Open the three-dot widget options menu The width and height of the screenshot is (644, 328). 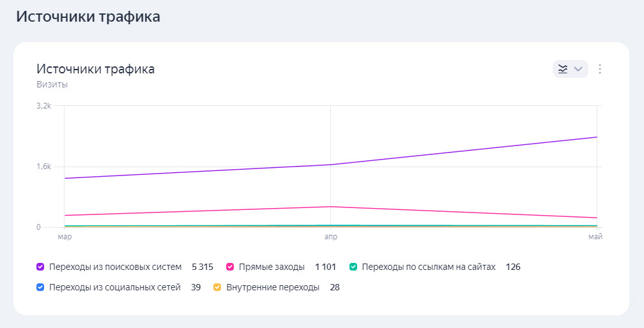[599, 69]
